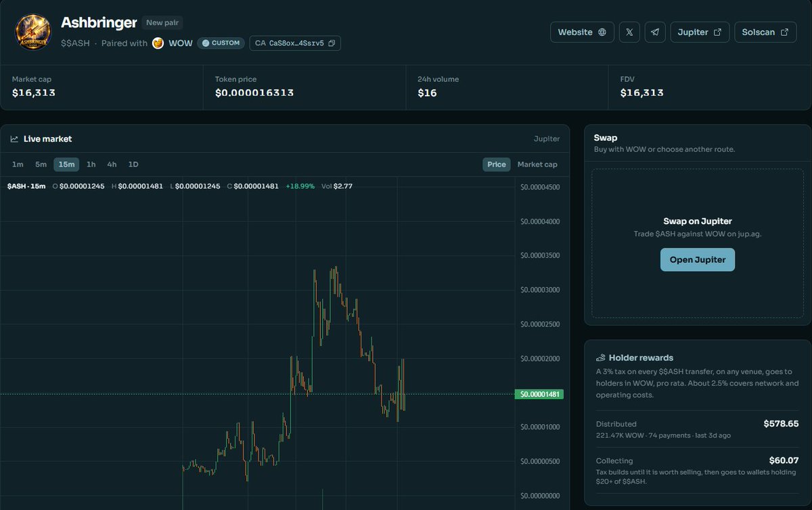Click the Open Jupiter button

(x=698, y=260)
